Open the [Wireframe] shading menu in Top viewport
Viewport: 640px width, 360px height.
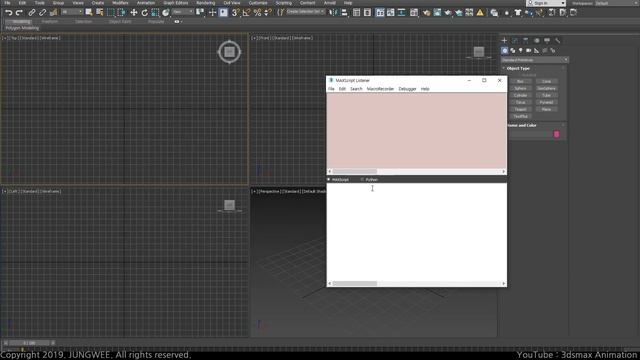coord(50,38)
